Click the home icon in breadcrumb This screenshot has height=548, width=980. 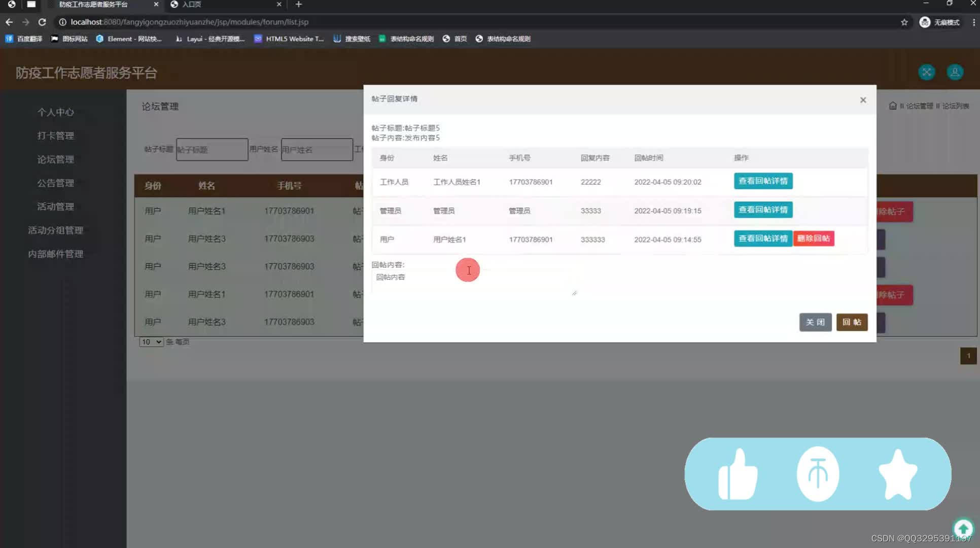click(893, 106)
